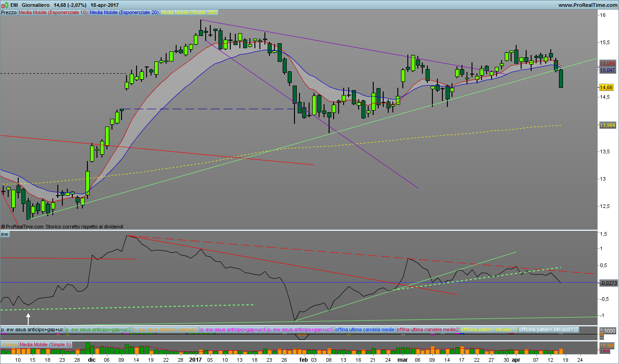This screenshot has width=619, height=364.
Task: Open Media Mobile (Simple 5) volume label
Action: (x=45, y=344)
